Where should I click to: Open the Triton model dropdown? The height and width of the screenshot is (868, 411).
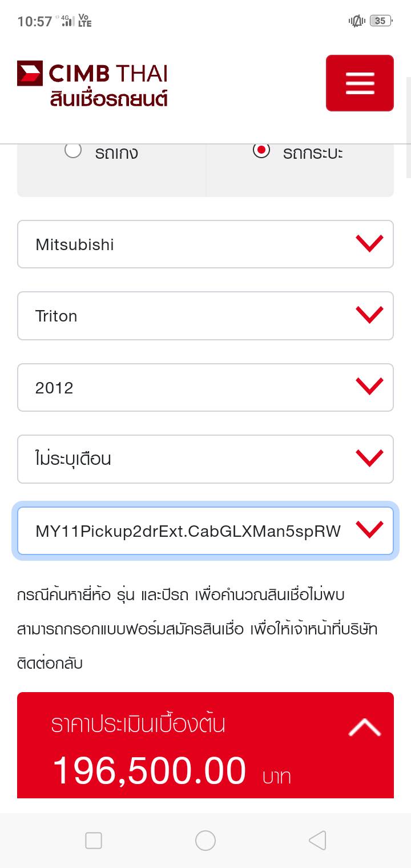click(205, 316)
